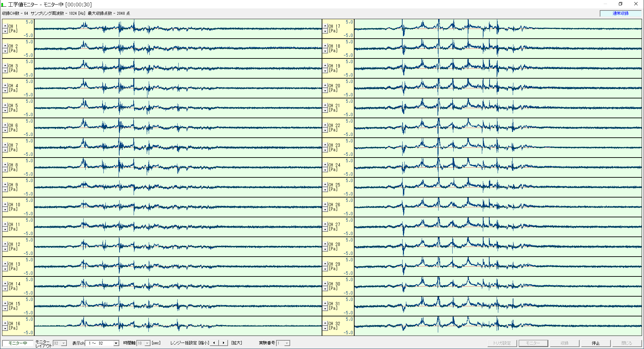Screen dimensions: 644x349
Task: Click the down arrow beside CH 20
Action: coord(325,90)
